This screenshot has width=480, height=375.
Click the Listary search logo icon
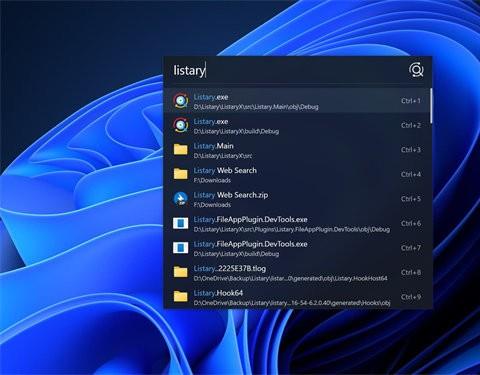tap(416, 70)
